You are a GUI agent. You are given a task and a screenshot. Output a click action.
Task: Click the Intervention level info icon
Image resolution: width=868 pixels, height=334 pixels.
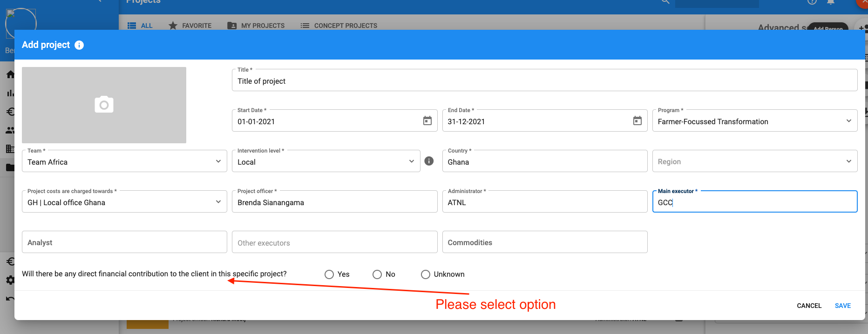[429, 161]
